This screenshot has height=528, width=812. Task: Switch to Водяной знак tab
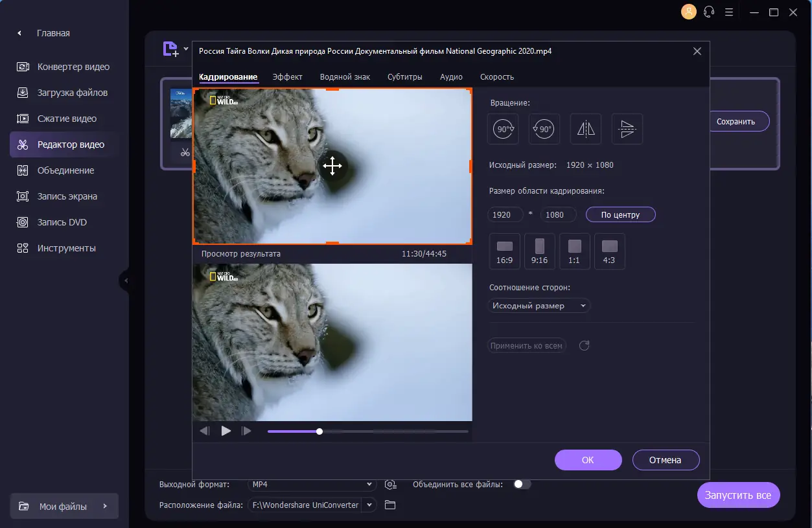[x=345, y=76]
